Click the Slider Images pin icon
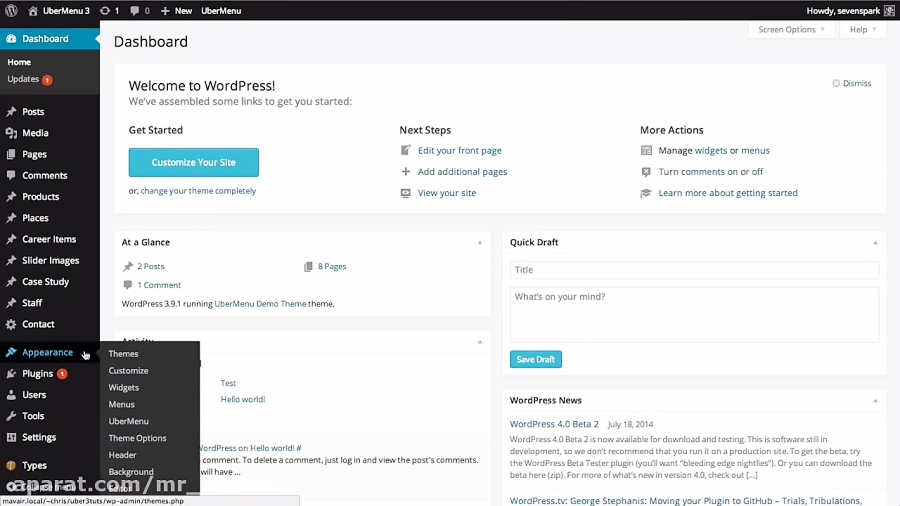Image resolution: width=900 pixels, height=506 pixels. (x=11, y=260)
